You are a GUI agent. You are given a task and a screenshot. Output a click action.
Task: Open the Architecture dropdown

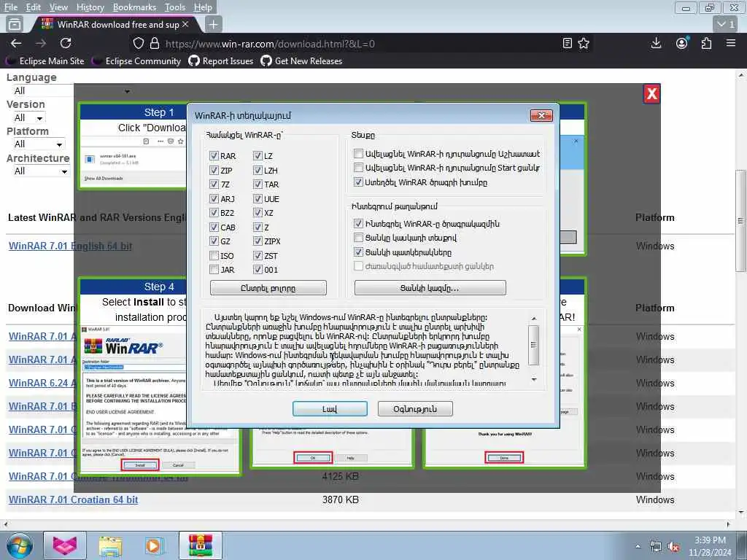41,171
